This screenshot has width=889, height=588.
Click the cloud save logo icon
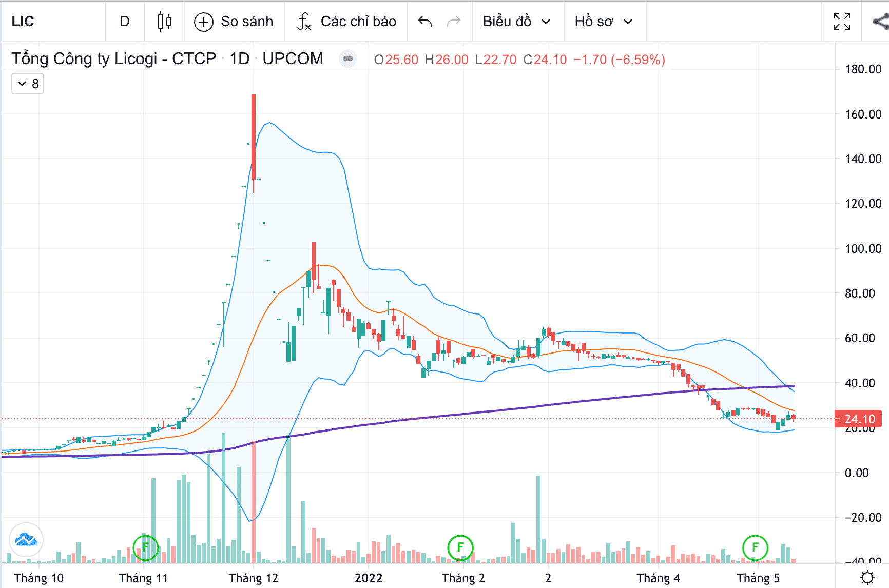pos(26,540)
